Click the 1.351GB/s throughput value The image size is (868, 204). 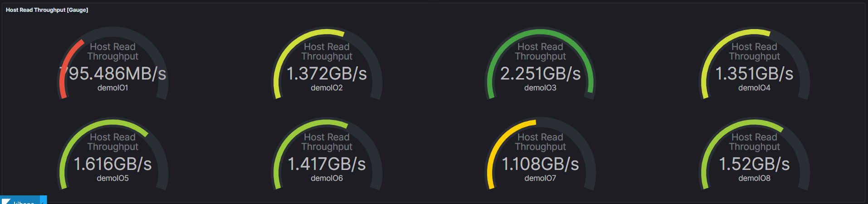754,74
